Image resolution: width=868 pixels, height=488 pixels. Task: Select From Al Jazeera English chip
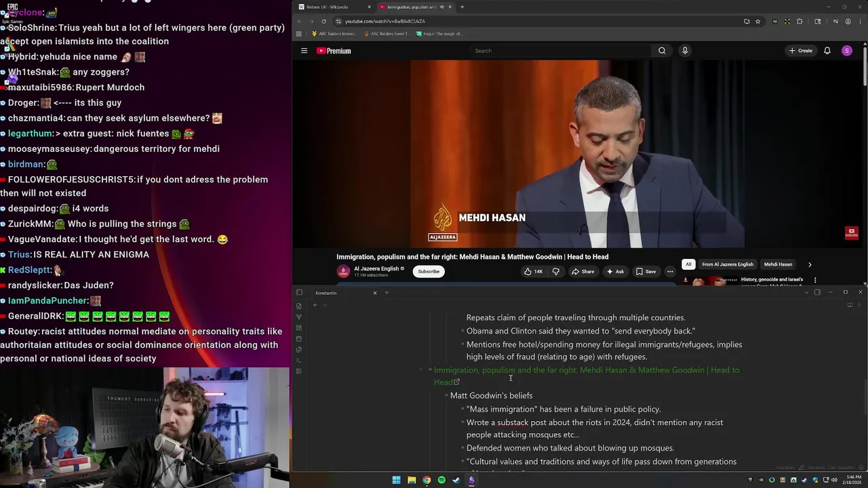click(728, 264)
